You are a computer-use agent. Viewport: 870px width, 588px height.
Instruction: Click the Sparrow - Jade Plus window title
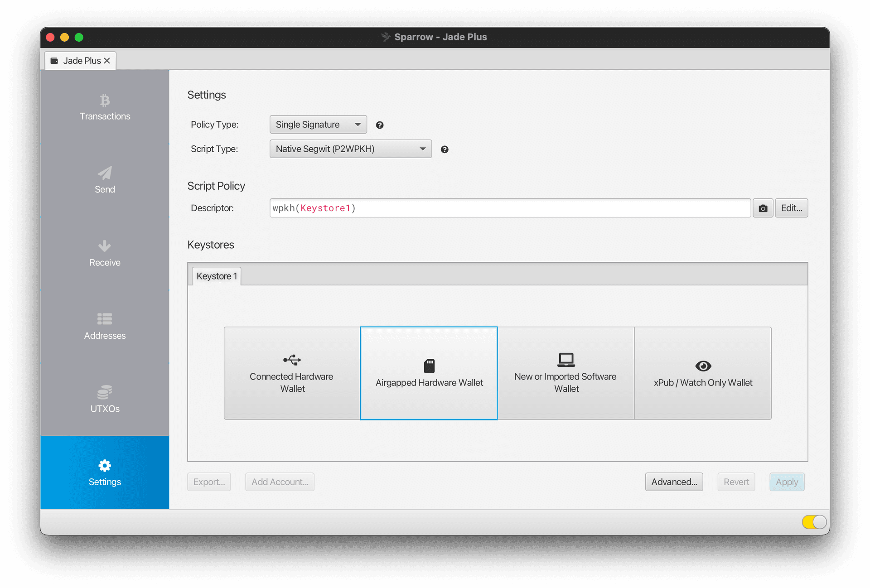pos(440,37)
